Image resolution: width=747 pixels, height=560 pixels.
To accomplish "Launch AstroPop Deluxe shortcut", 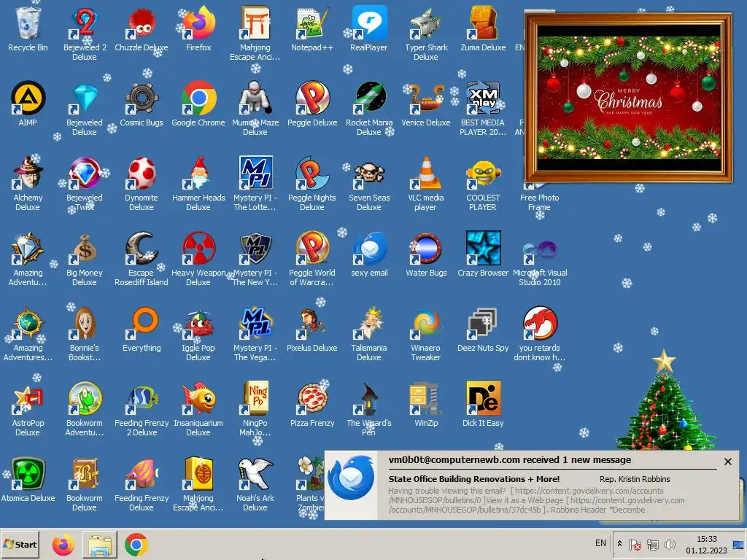I will [x=28, y=409].
